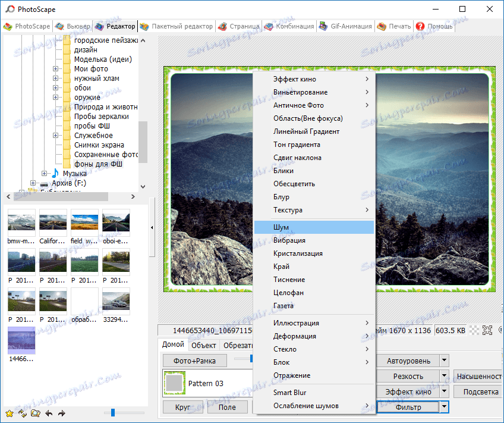This screenshot has width=504, height=423.
Task: Expand the Служебное folder
Action: [56, 136]
